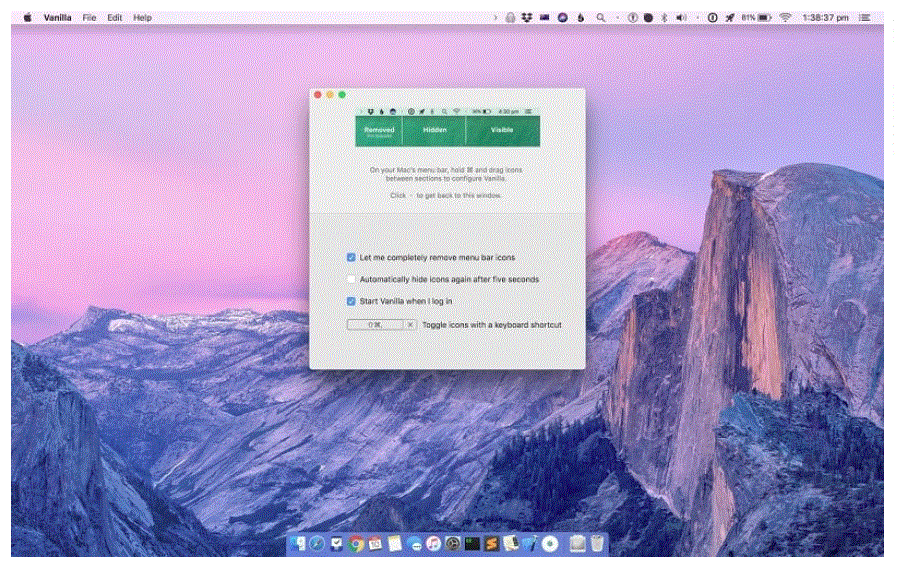Open the Help menu

(x=142, y=18)
